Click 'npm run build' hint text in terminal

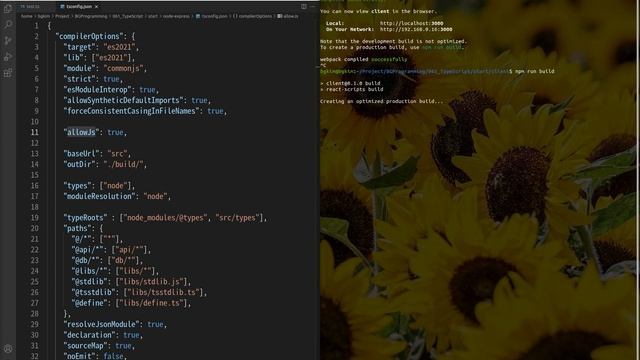tap(442, 47)
